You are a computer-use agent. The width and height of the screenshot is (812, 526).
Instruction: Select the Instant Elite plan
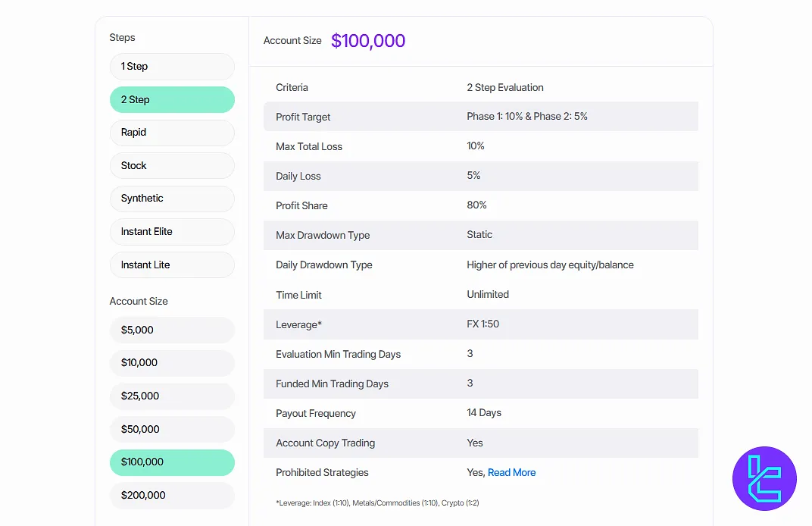tap(172, 231)
